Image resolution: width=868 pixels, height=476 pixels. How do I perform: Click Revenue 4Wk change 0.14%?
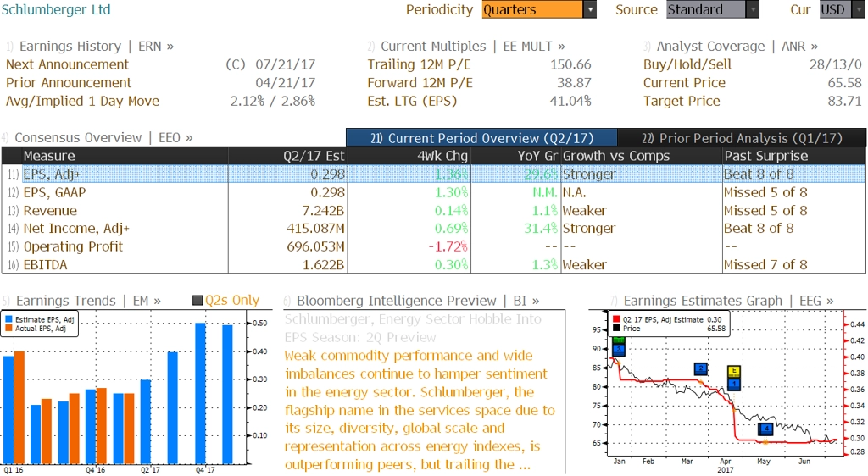point(451,211)
